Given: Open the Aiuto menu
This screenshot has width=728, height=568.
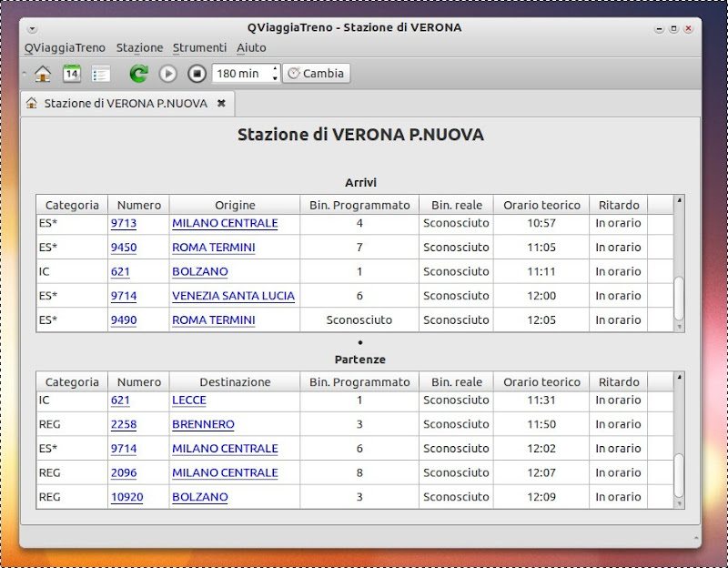Looking at the screenshot, I should point(251,48).
